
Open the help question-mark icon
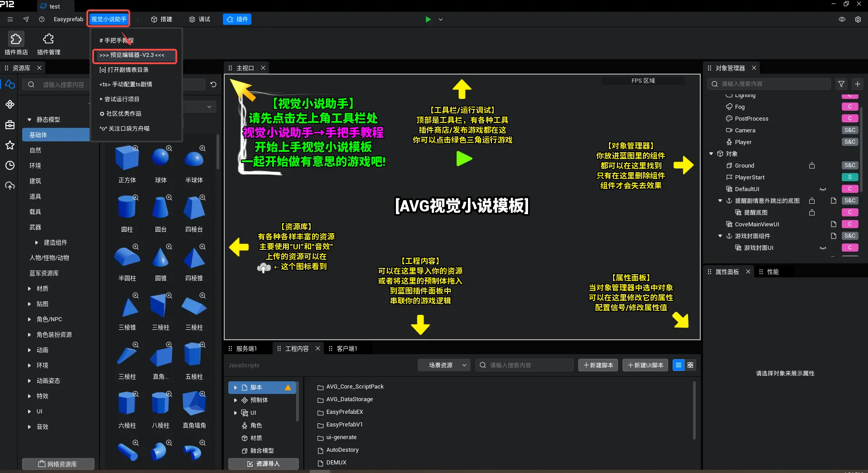42,19
